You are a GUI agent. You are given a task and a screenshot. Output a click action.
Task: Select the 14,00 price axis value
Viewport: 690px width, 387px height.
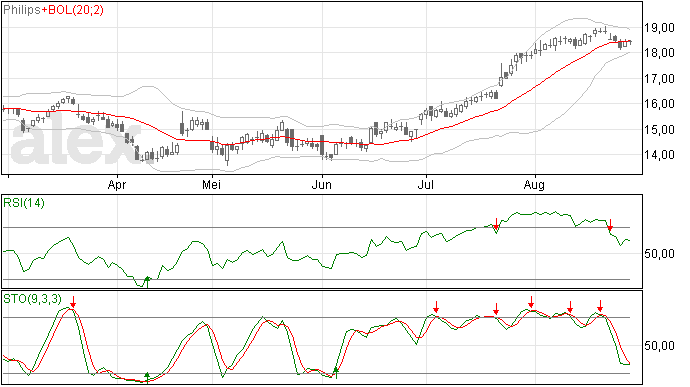[x=659, y=155]
